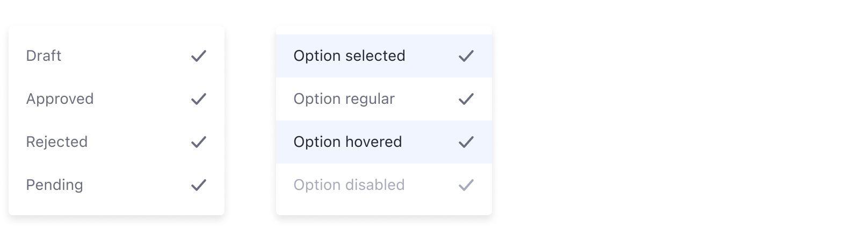Select the Draft status option
This screenshot has height=241, width=868.
44,56
